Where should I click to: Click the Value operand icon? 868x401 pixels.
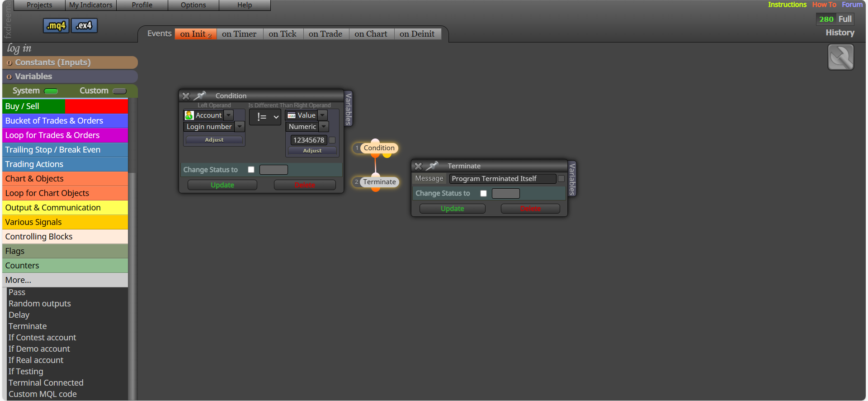pos(292,115)
